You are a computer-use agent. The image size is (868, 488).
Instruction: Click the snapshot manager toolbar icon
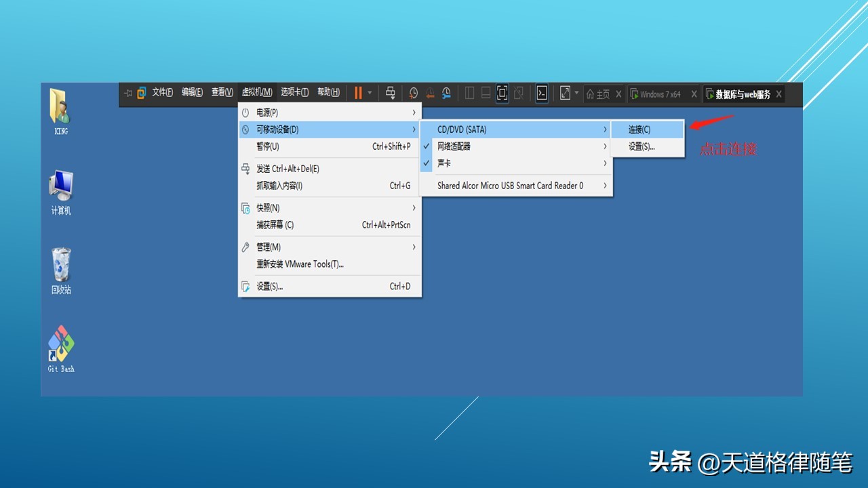[x=446, y=93]
